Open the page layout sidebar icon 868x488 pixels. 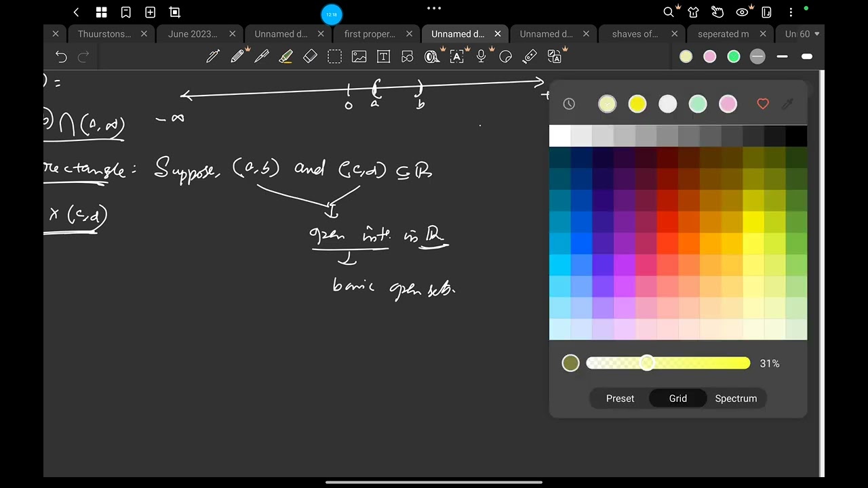(766, 12)
